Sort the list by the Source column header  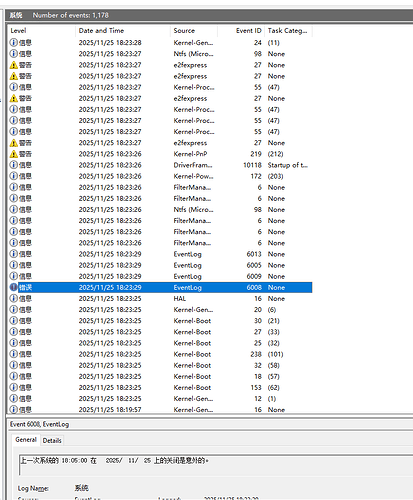[x=194, y=31]
